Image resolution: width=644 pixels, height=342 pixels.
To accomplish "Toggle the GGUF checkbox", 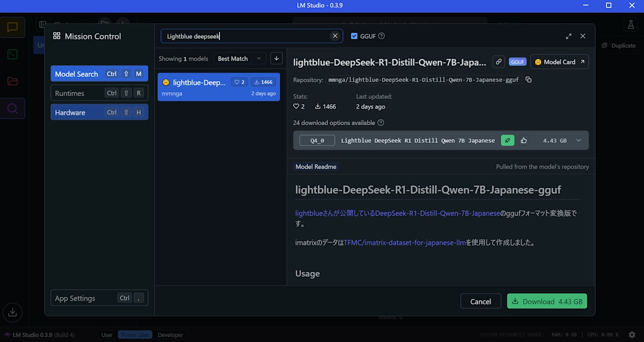I will 354,36.
